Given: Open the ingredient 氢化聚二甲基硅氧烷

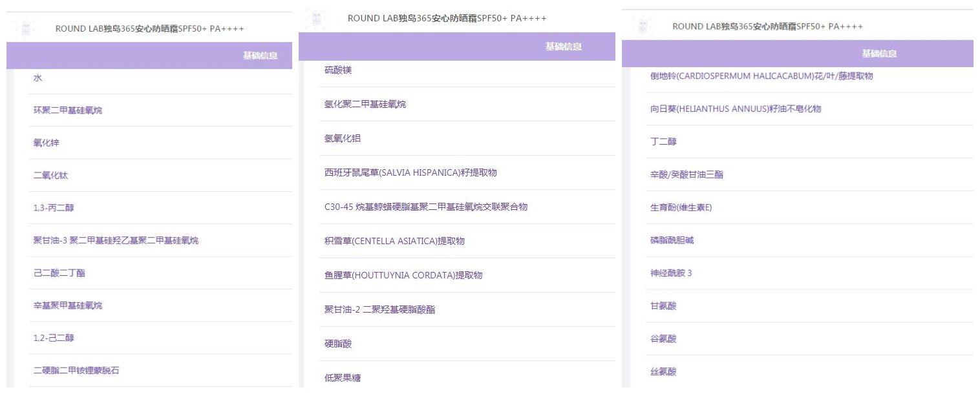Looking at the screenshot, I should coord(365,104).
